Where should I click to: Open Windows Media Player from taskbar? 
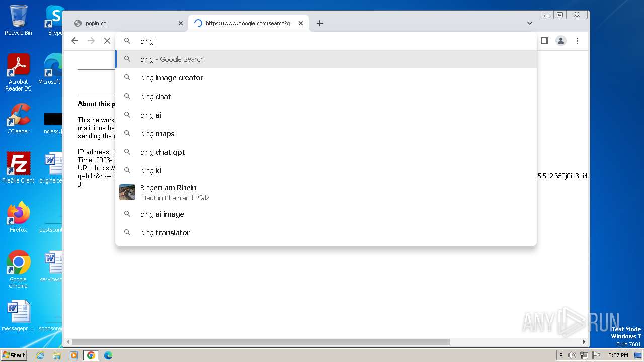[x=74, y=355]
